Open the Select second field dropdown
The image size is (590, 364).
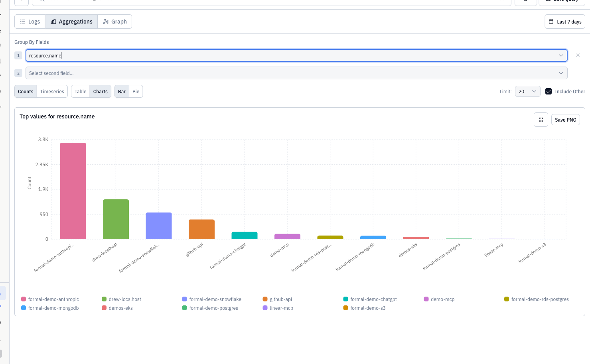296,73
